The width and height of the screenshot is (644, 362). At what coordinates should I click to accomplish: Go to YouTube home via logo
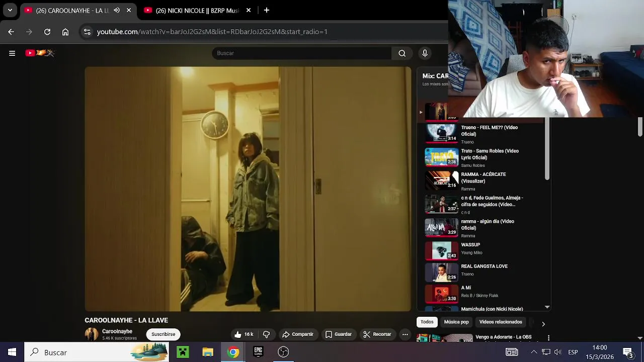pyautogui.click(x=40, y=53)
